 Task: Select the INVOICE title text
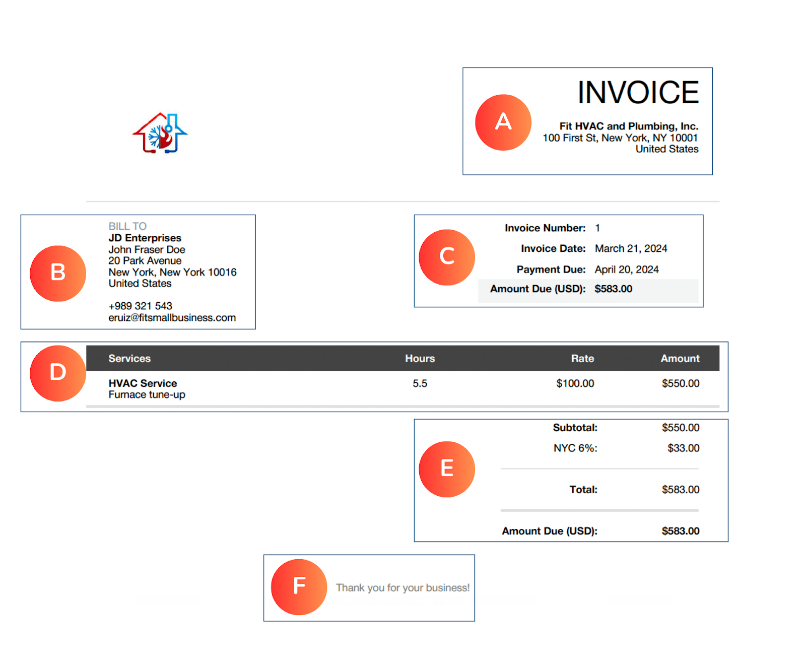pos(638,92)
